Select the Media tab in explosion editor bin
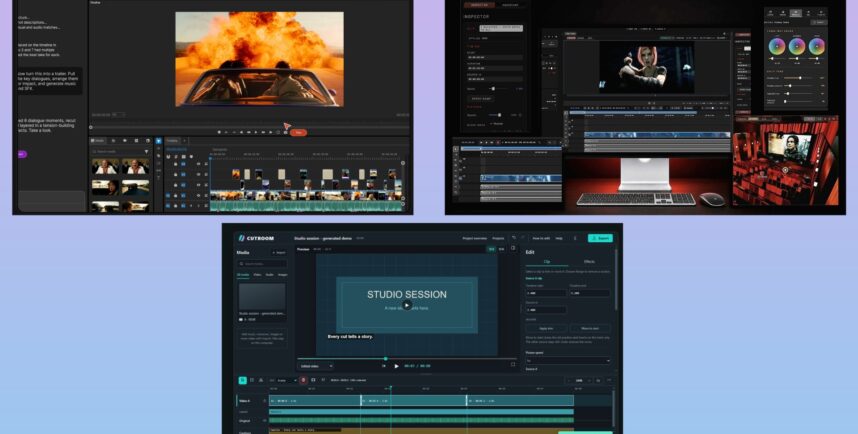This screenshot has width=858, height=434. 97,141
